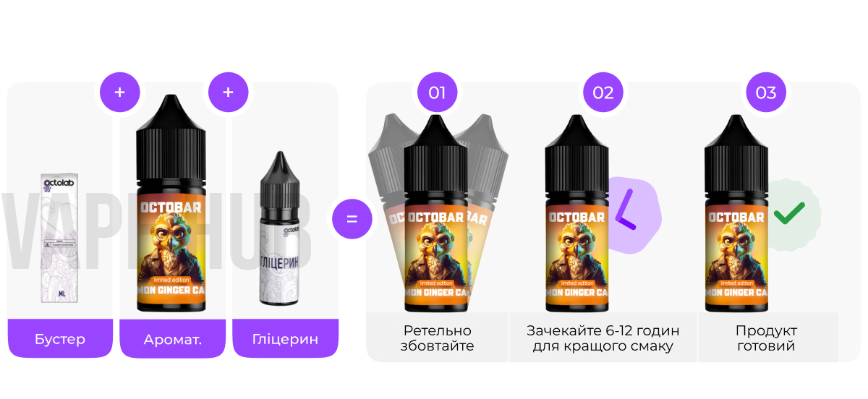Click the finished Octobar bottle in step 03
Screen dimensions: 868x399
click(x=736, y=213)
